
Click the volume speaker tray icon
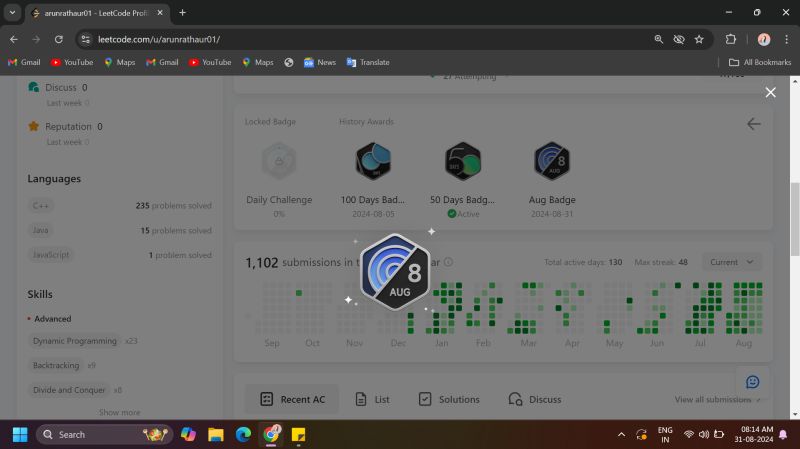pos(704,435)
